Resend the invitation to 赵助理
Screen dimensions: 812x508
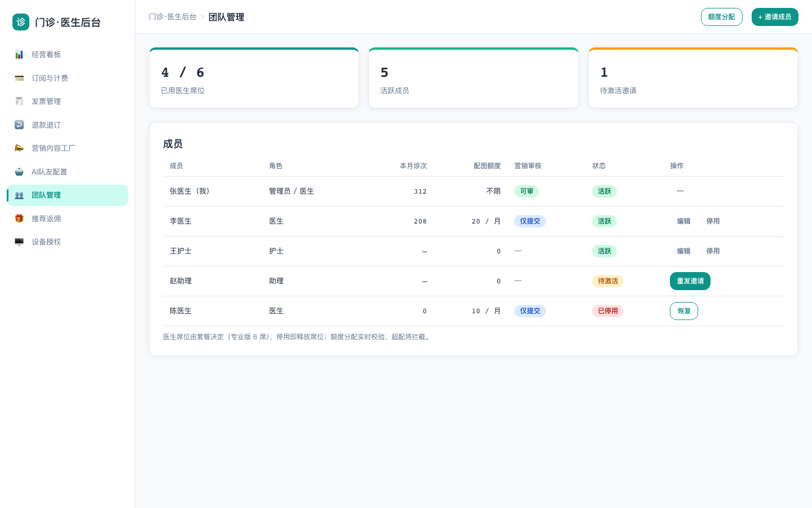click(690, 281)
